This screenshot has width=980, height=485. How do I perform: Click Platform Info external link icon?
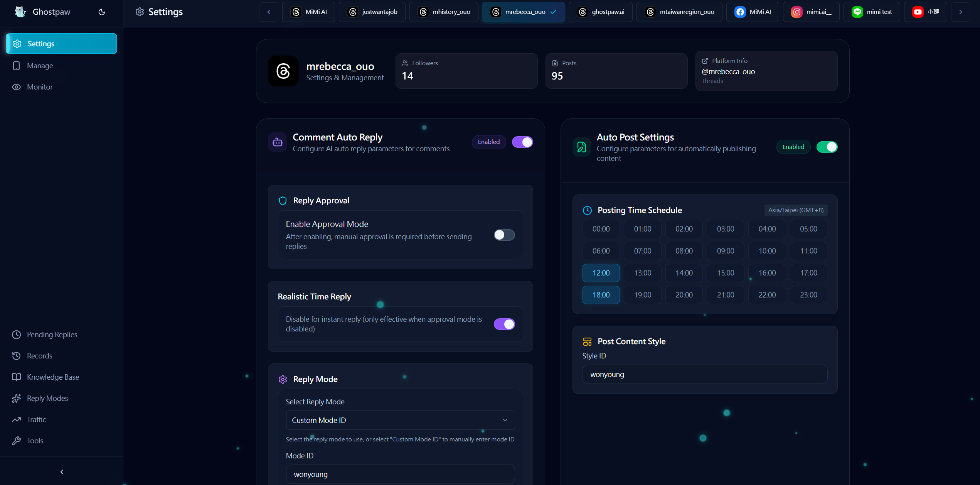[x=705, y=61]
